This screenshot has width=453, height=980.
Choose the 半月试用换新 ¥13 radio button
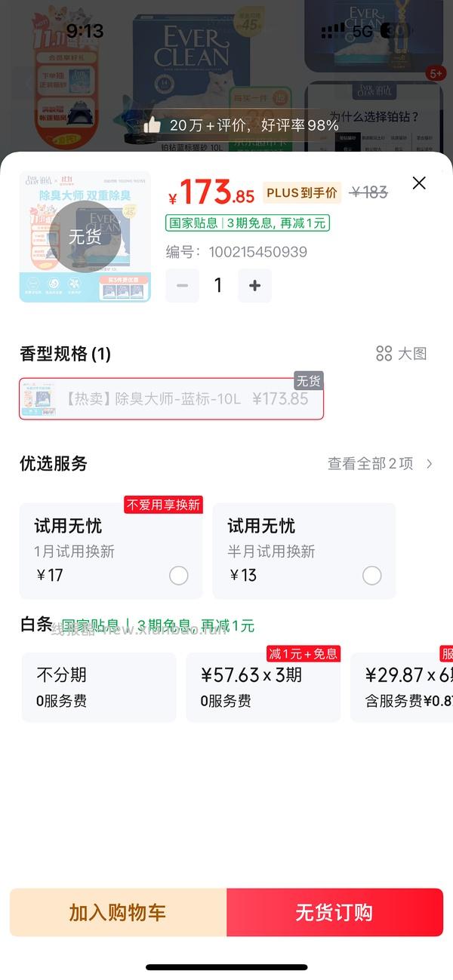(x=371, y=575)
